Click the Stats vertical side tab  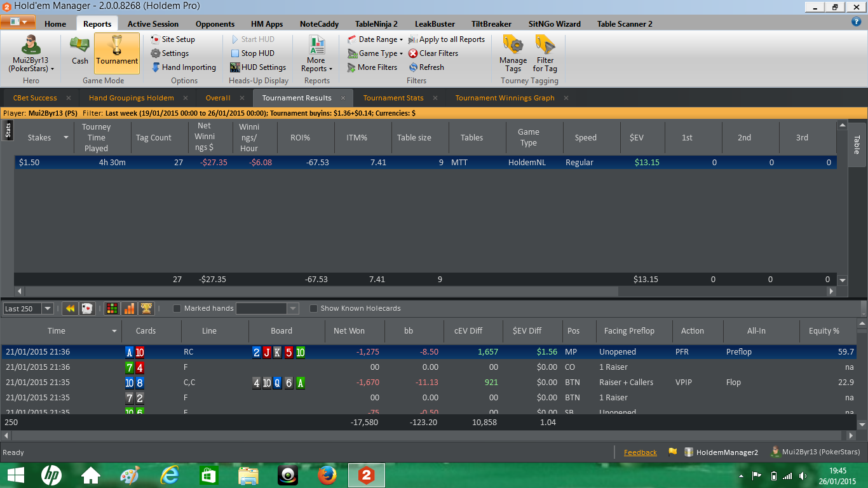click(8, 131)
